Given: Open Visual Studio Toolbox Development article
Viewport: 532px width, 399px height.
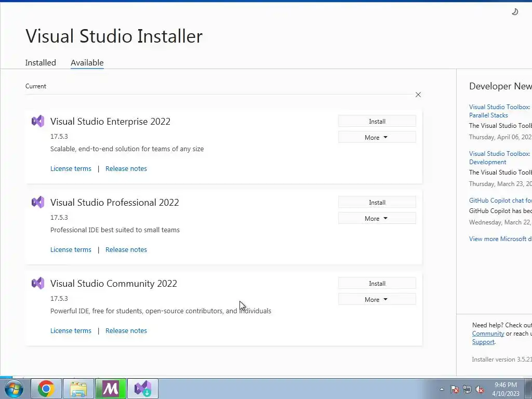Looking at the screenshot, I should pyautogui.click(x=500, y=158).
